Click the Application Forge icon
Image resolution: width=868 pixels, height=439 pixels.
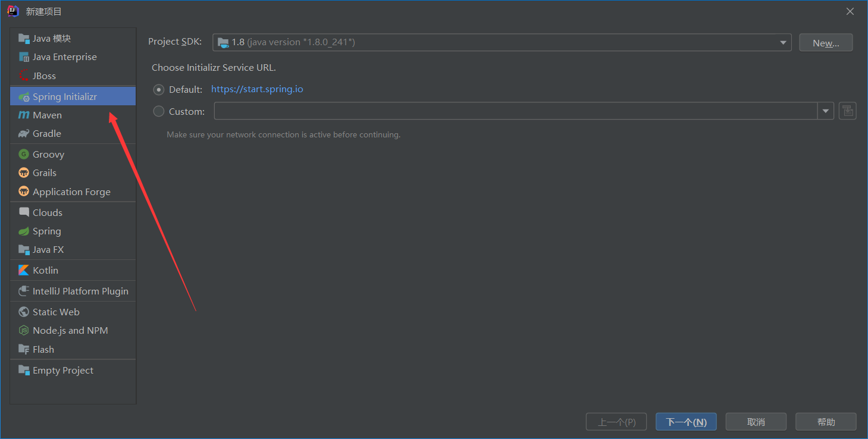[x=24, y=192]
